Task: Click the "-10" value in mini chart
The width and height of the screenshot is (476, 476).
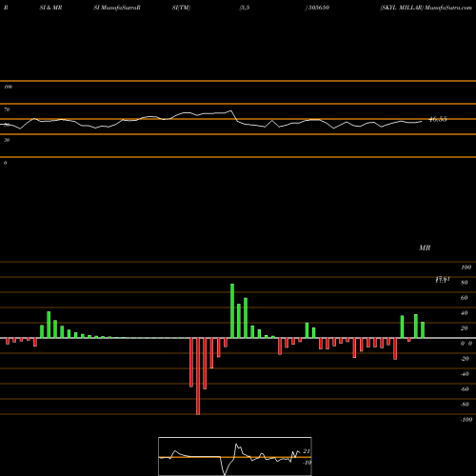Action: tap(307, 463)
